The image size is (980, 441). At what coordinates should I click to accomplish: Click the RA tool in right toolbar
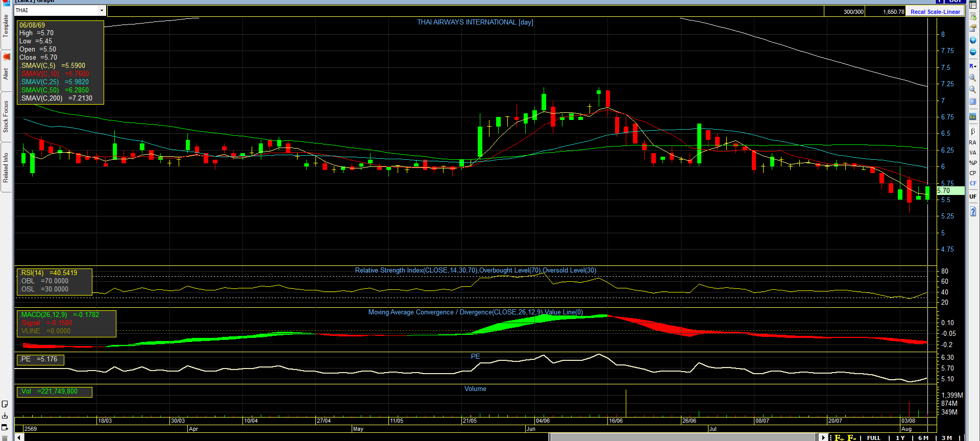(x=973, y=142)
